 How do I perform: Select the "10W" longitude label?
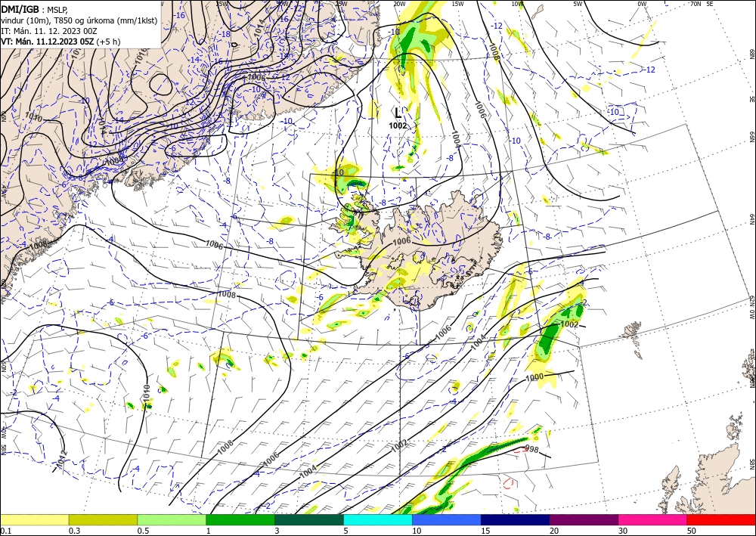517,4
